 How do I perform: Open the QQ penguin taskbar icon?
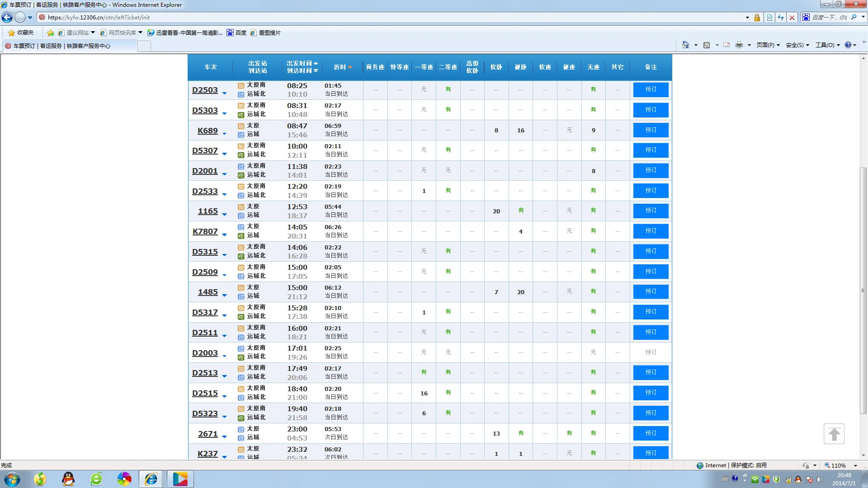click(x=68, y=479)
